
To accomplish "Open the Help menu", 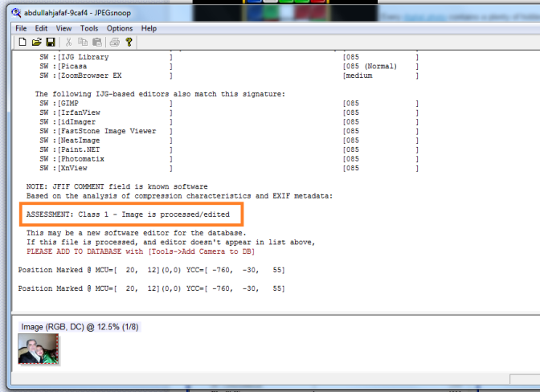I will coord(149,28).
